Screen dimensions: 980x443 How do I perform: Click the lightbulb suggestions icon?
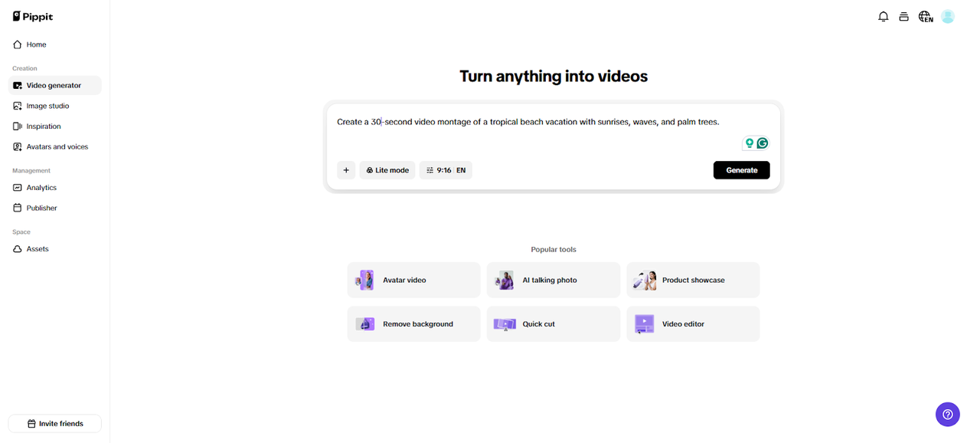749,143
